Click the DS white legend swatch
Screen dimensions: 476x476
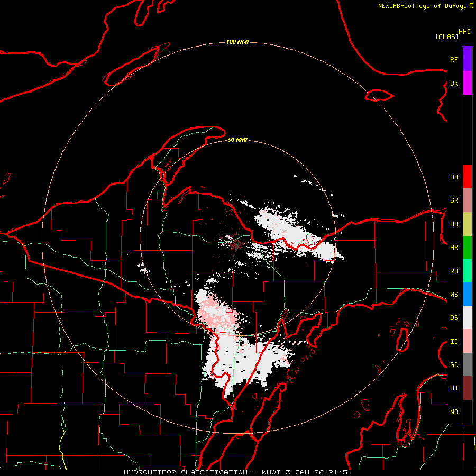tap(467, 317)
